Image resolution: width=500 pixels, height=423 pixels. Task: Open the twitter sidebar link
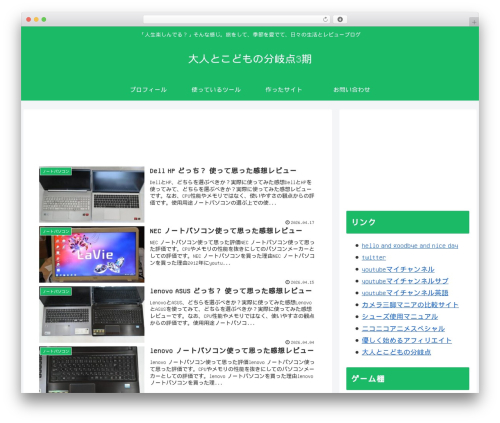374,257
